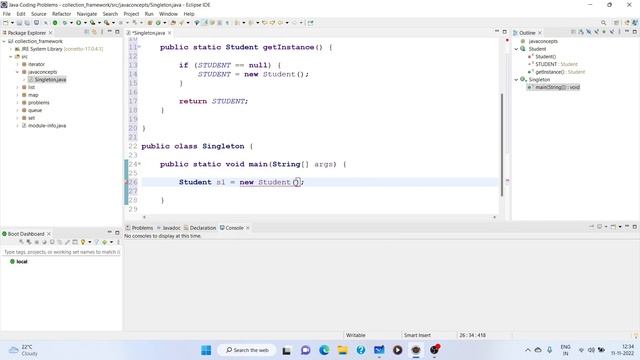Screen dimensions: 640x360
Task: Click the editor horizontal scrollbar
Action: tap(319, 217)
